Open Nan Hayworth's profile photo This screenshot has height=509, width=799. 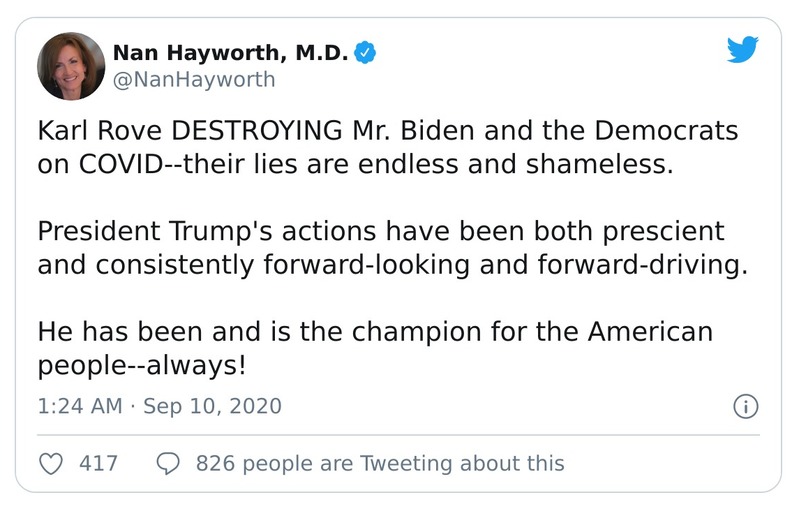tap(71, 66)
